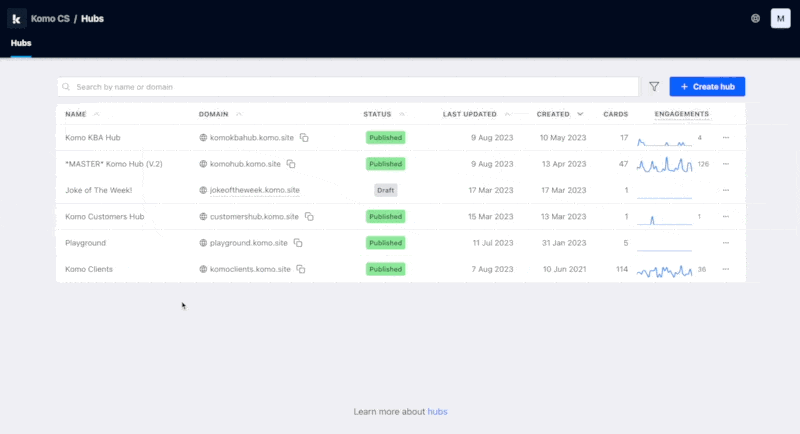The width and height of the screenshot is (800, 434).
Task: Focus the search by name or domain field
Action: click(350, 87)
